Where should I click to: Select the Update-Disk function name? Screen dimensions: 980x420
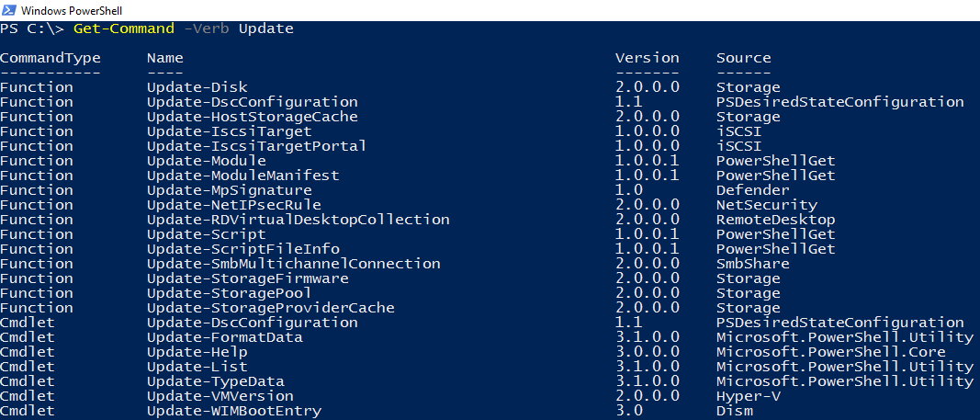tap(197, 87)
